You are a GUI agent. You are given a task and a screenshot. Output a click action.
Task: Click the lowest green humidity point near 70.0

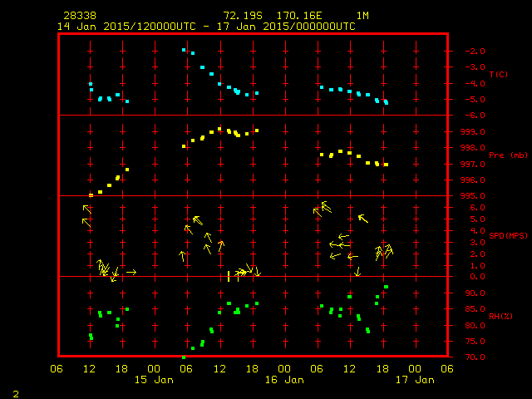pyautogui.click(x=184, y=357)
